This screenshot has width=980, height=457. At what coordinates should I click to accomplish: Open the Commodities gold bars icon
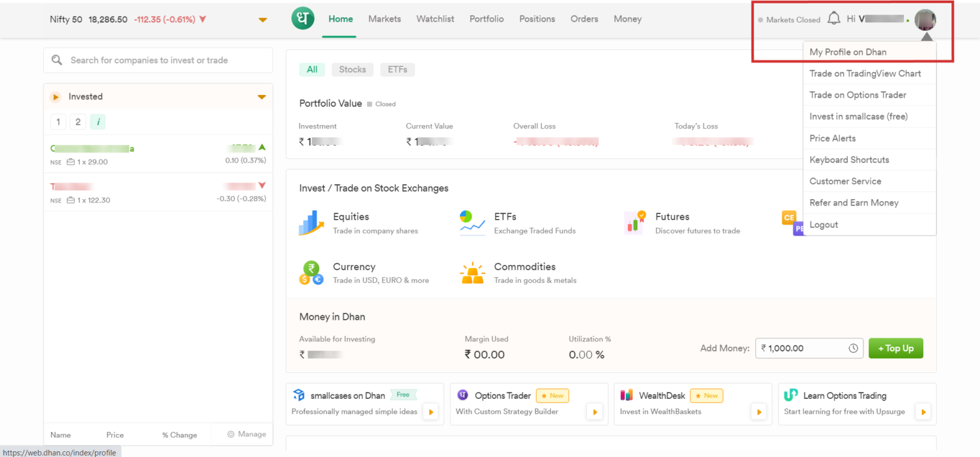(x=472, y=273)
